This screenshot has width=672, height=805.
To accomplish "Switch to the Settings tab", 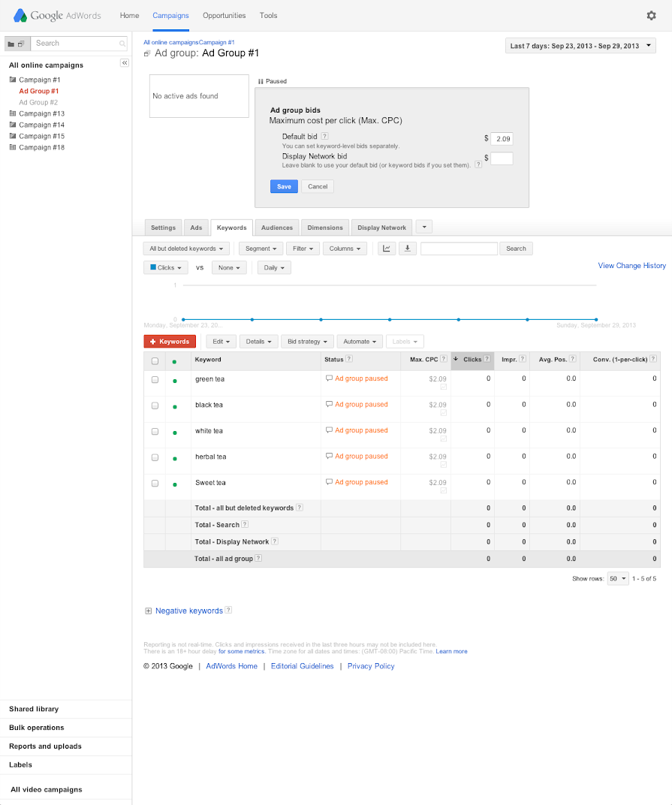I will [x=163, y=228].
